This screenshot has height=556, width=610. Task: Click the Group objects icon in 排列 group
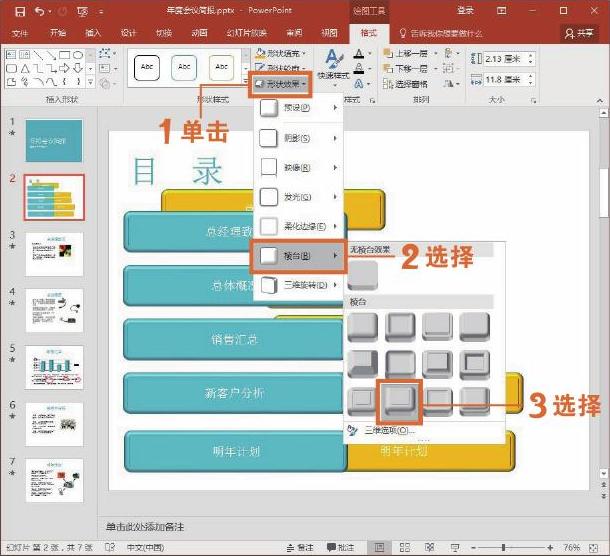(450, 68)
